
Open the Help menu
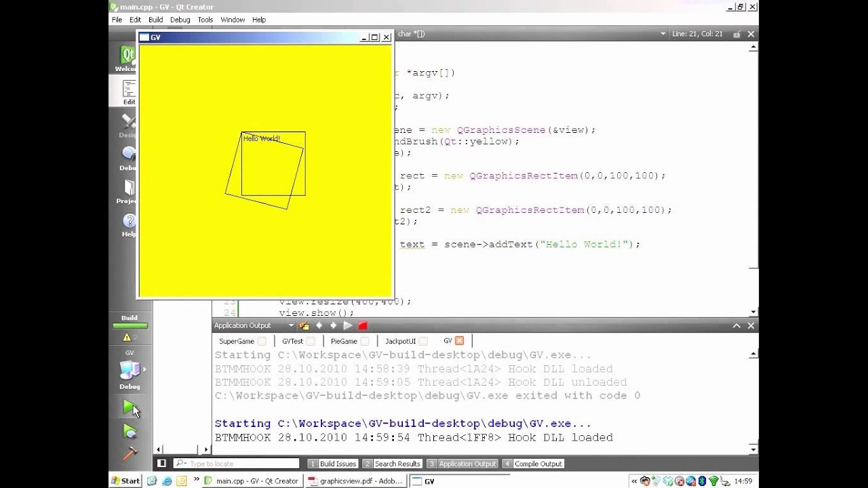coord(259,20)
